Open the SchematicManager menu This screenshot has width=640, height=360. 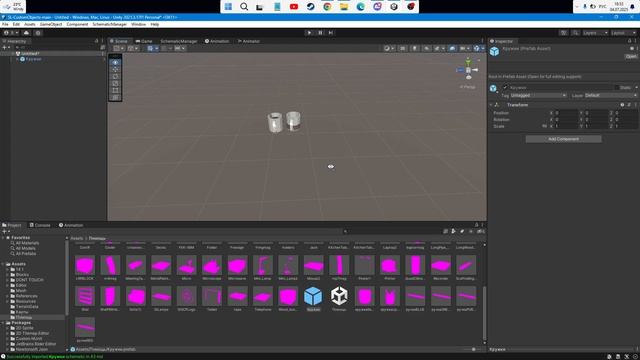point(109,24)
